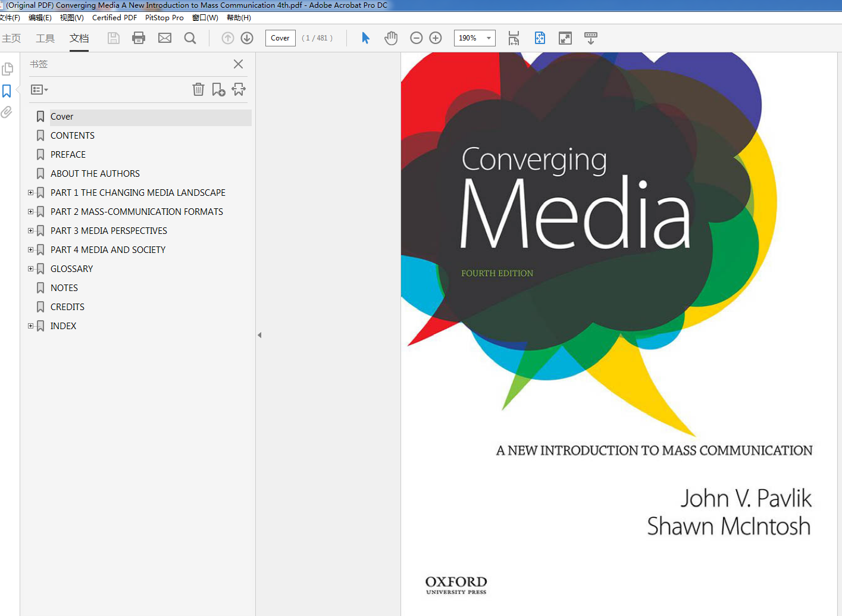The image size is (842, 616).
Task: Jump to the PREFACE bookmark
Action: (68, 155)
